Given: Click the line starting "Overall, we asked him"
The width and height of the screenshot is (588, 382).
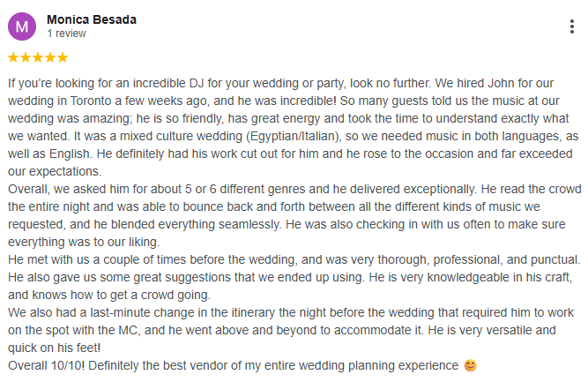Looking at the screenshot, I should click(294, 189).
